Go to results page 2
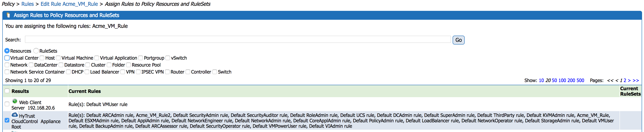644x132 pixels. [625, 80]
